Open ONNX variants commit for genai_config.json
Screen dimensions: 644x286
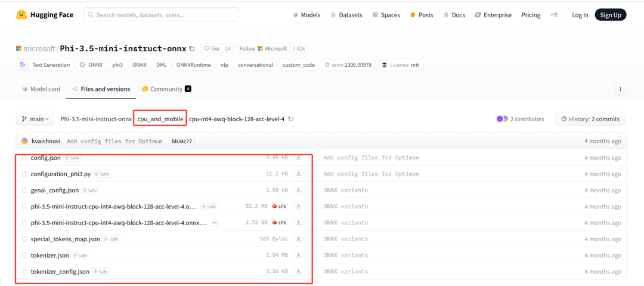click(x=346, y=190)
